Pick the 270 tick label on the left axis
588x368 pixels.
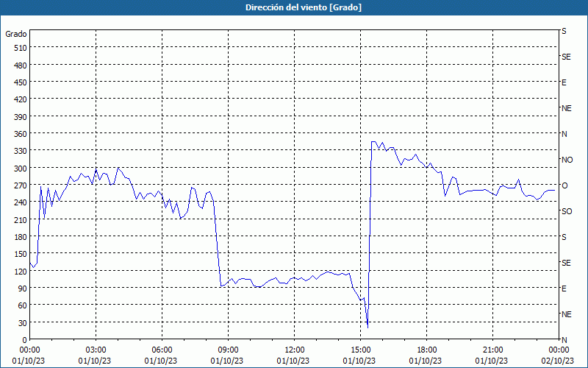(21, 185)
